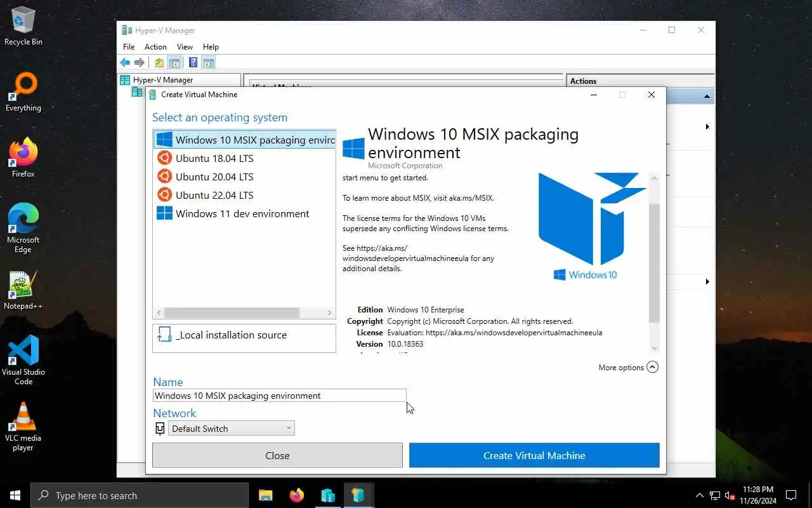Open the Everything search desktop shortcut
The width and height of the screenshot is (812, 508).
tap(23, 93)
